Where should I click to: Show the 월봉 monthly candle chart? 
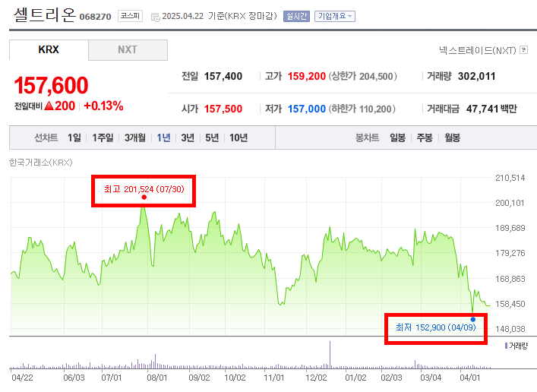coord(453,138)
